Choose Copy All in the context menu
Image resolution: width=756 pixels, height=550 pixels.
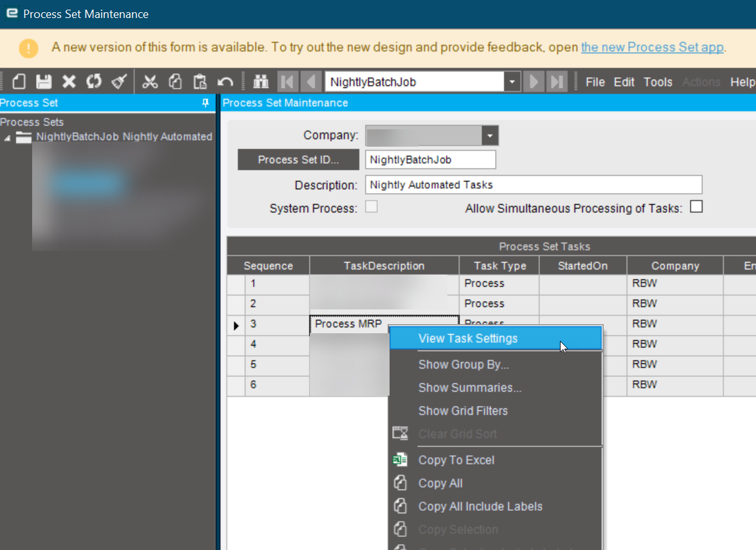496,483
